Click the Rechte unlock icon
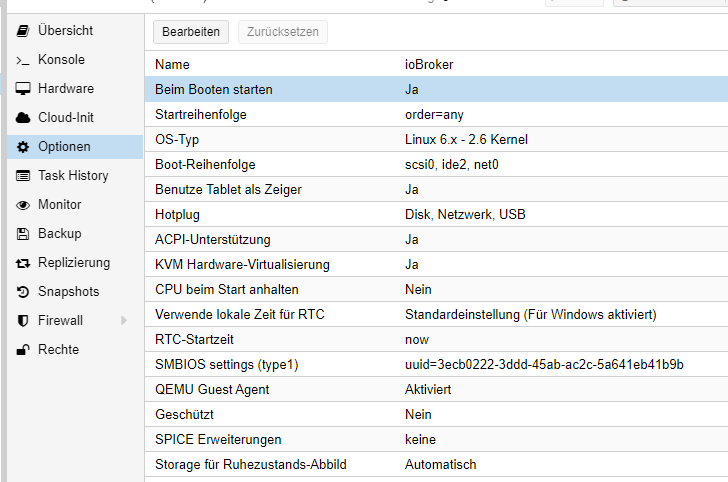728x482 pixels. click(23, 350)
